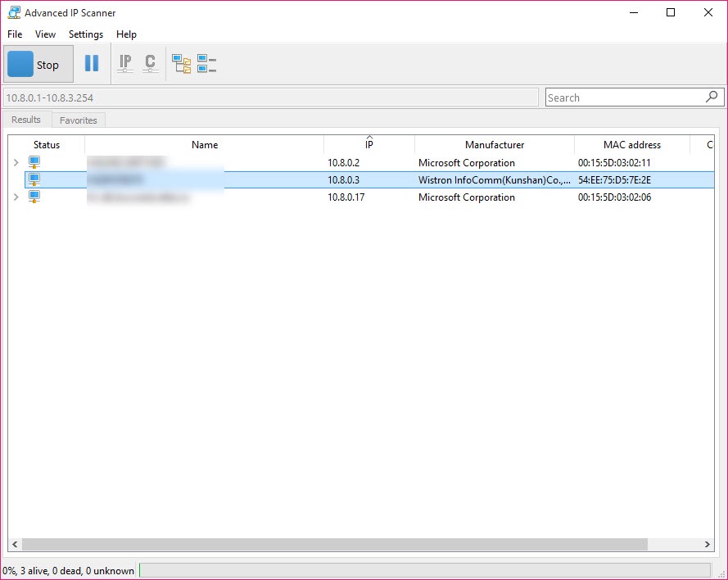Switch to the Results tab
The height and width of the screenshot is (580, 728).
[x=26, y=120]
